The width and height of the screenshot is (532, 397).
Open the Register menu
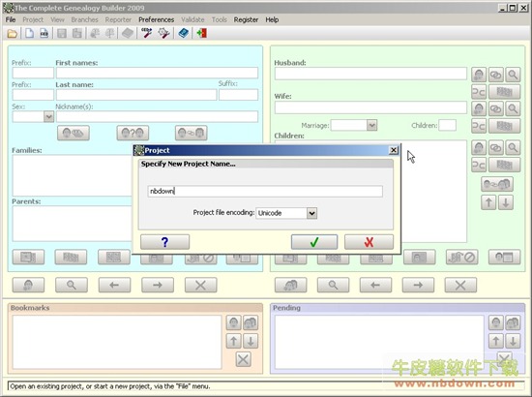[x=246, y=19]
